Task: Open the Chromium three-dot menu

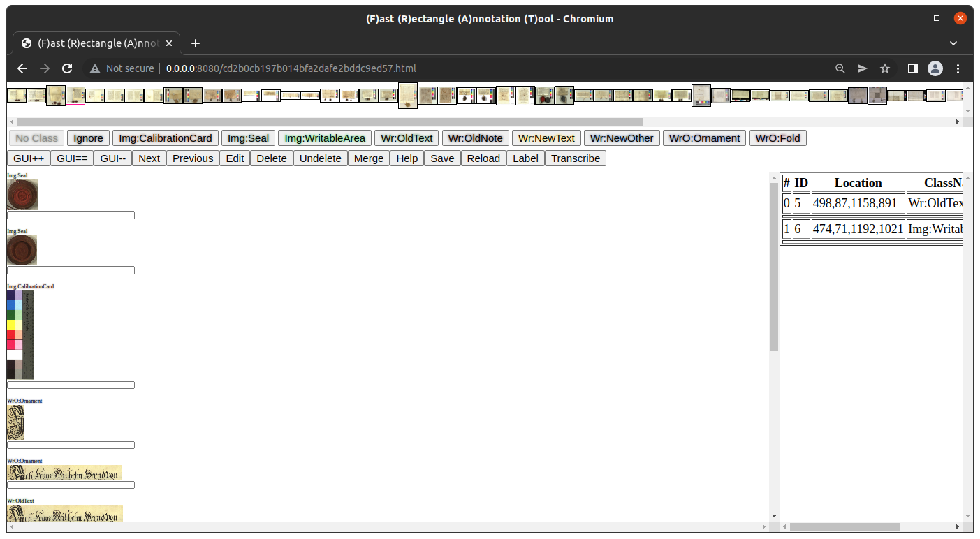Action: pos(958,68)
